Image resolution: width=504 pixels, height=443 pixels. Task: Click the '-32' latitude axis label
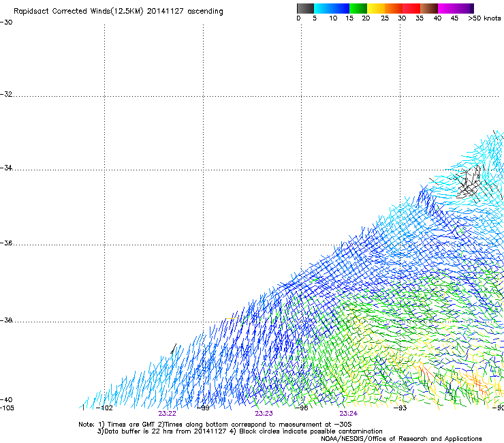(x=6, y=94)
